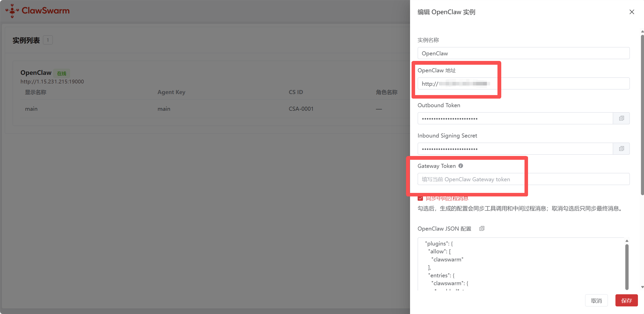The image size is (644, 314).
Task: Close the edit OpenClaw instance drawer
Action: [x=632, y=12]
